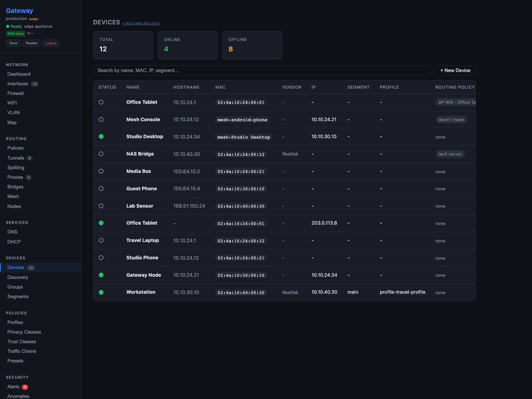Select the Travel Laptop device name

tap(143, 241)
